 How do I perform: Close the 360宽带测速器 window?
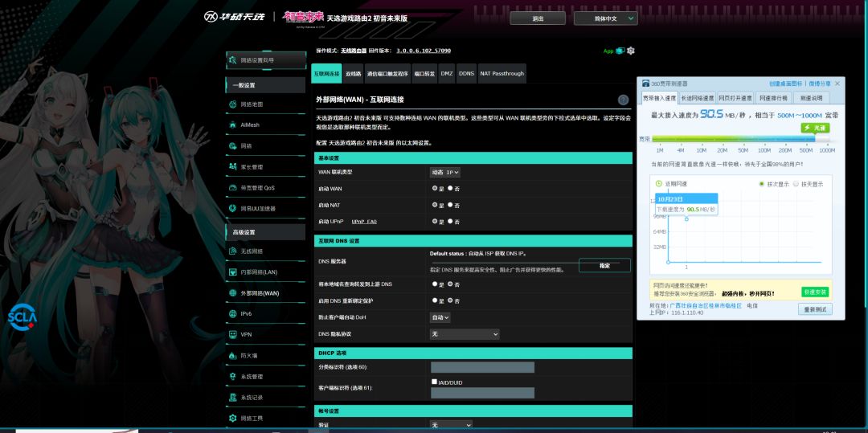[x=837, y=84]
